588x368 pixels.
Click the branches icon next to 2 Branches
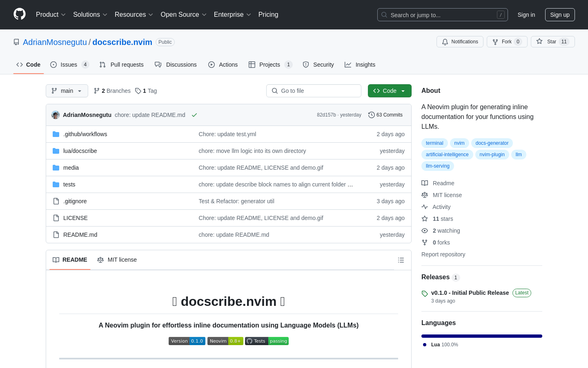pyautogui.click(x=97, y=91)
